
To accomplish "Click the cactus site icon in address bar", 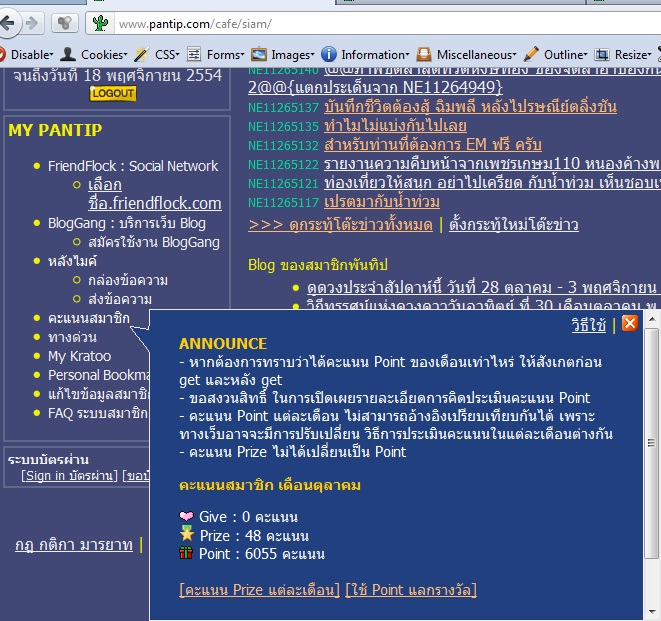I will [100, 23].
